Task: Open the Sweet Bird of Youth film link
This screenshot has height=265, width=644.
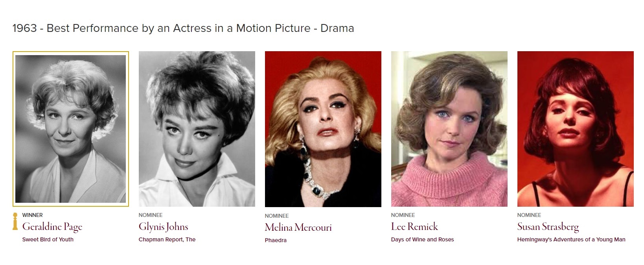Action: 48,239
